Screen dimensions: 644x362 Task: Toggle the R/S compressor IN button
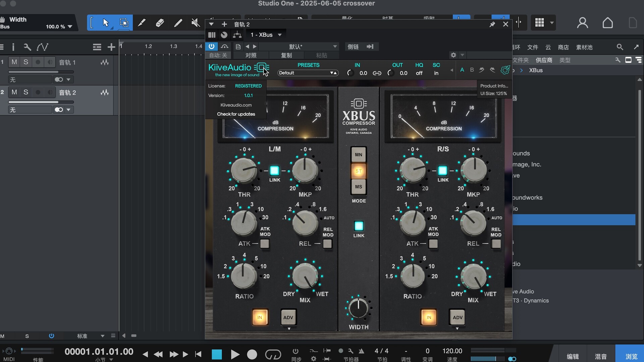(x=429, y=317)
